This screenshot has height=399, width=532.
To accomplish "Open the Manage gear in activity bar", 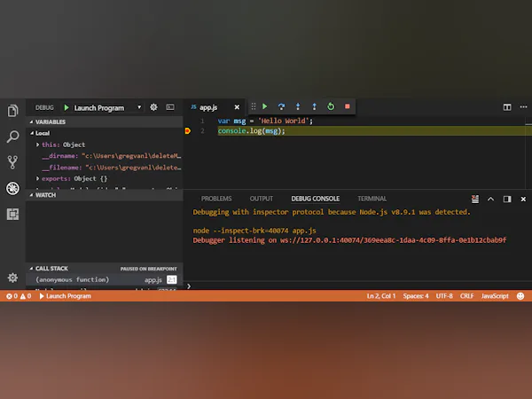I will 12,278.
